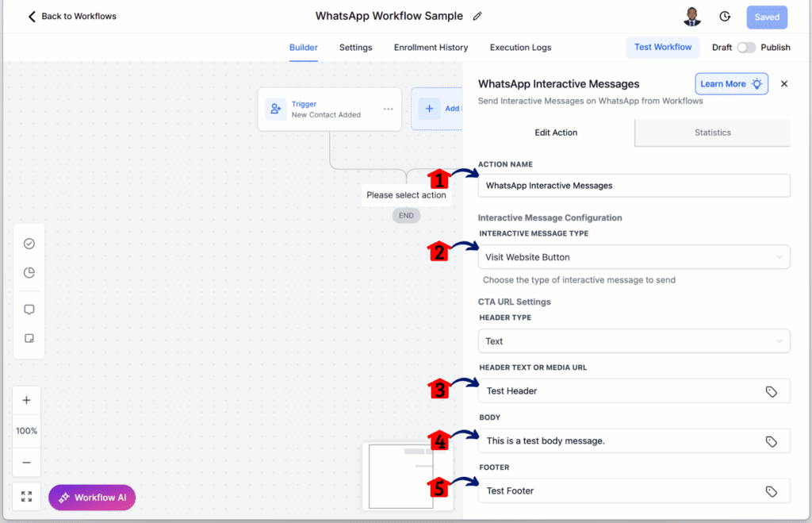Click the checkmark circle sidebar icon
The width and height of the screenshot is (812, 523).
point(29,244)
